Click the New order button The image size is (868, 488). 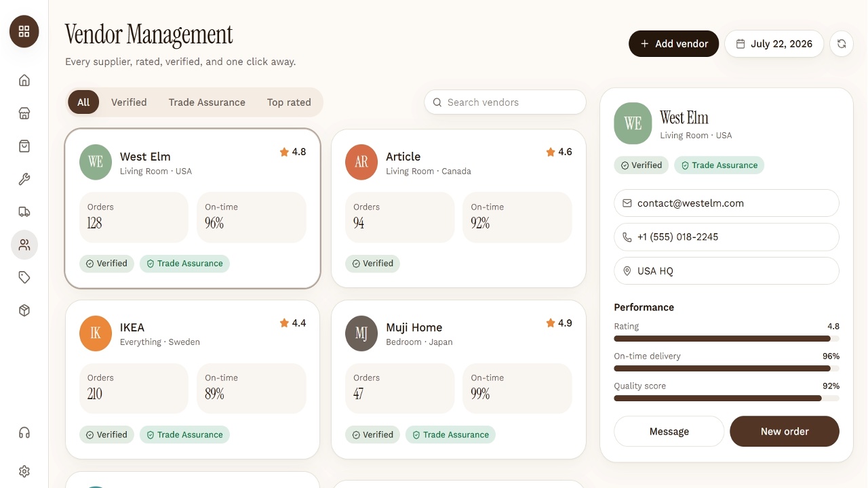click(785, 432)
